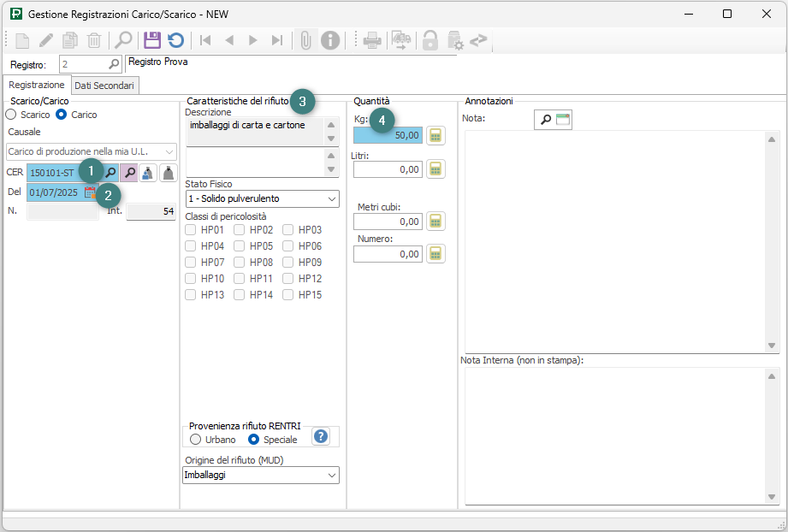Expand the Stato Fisico dropdown
The image size is (788, 532).
331,198
